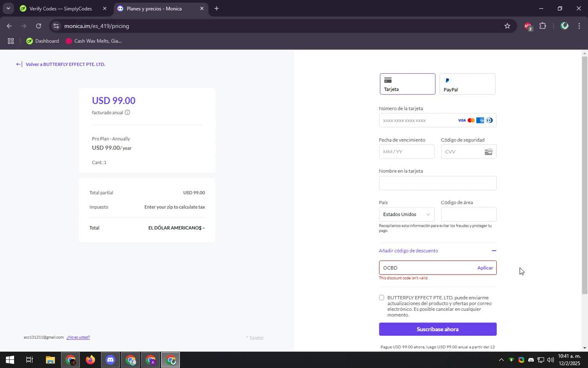The image size is (588, 368).
Task: View site information icon in address bar
Action: (56, 26)
